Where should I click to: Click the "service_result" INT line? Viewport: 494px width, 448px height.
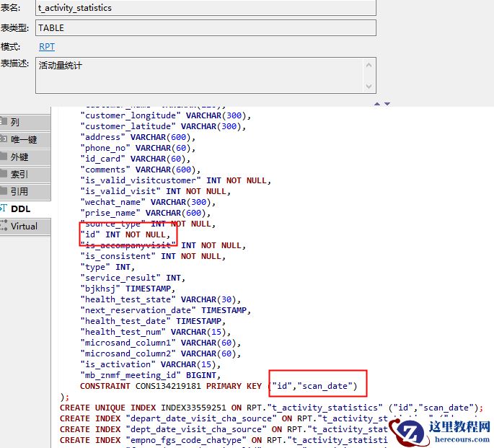[x=133, y=278]
